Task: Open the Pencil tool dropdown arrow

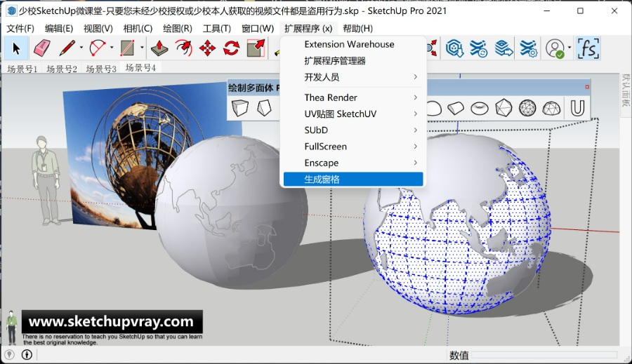Action: pyautogui.click(x=81, y=48)
